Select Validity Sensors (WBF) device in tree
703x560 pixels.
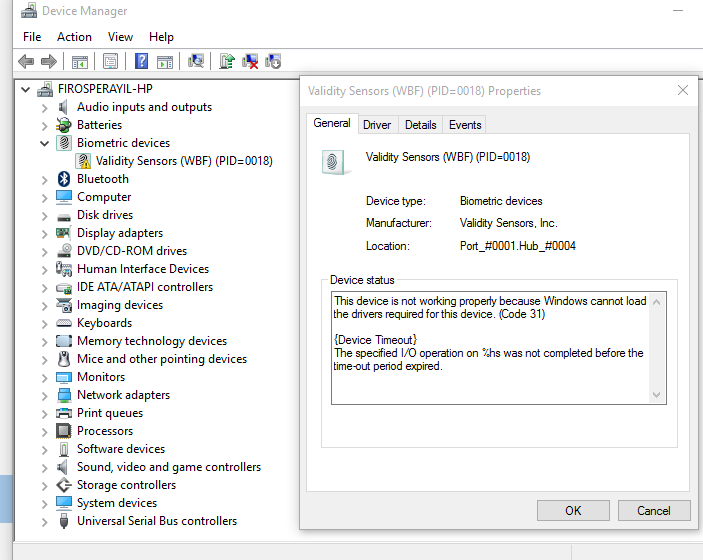click(x=184, y=161)
